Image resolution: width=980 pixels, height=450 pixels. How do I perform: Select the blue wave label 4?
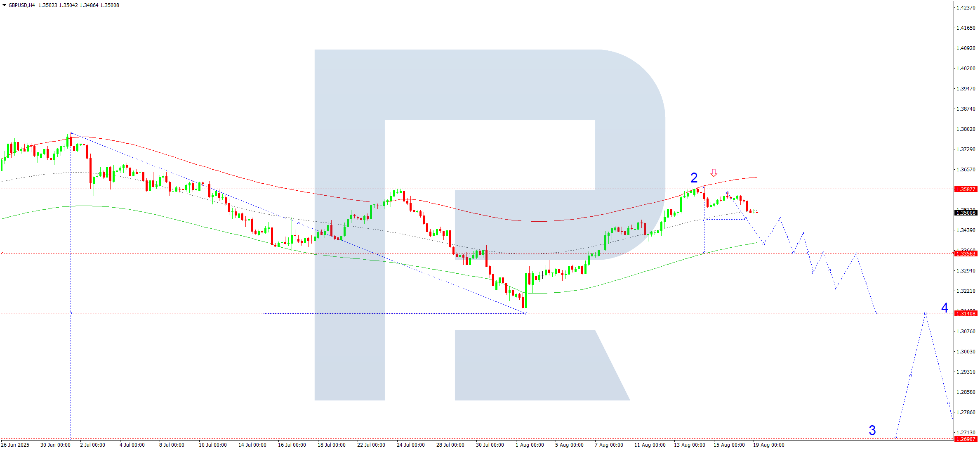point(945,308)
